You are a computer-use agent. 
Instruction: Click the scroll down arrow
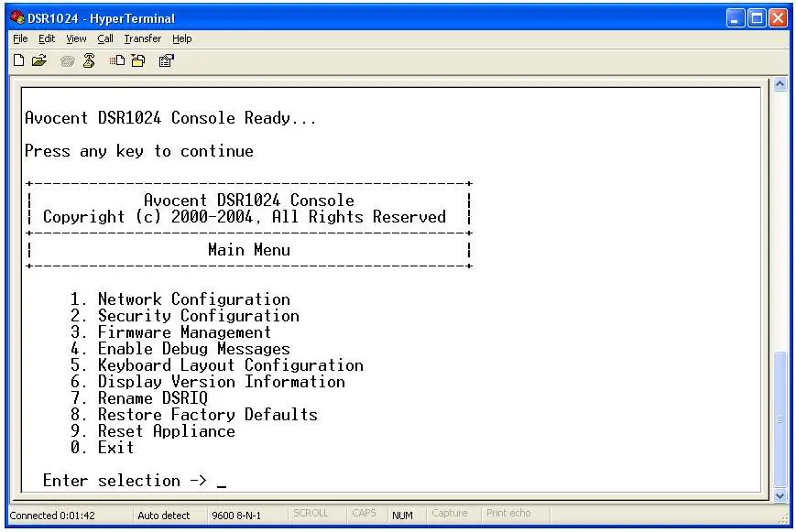click(780, 495)
